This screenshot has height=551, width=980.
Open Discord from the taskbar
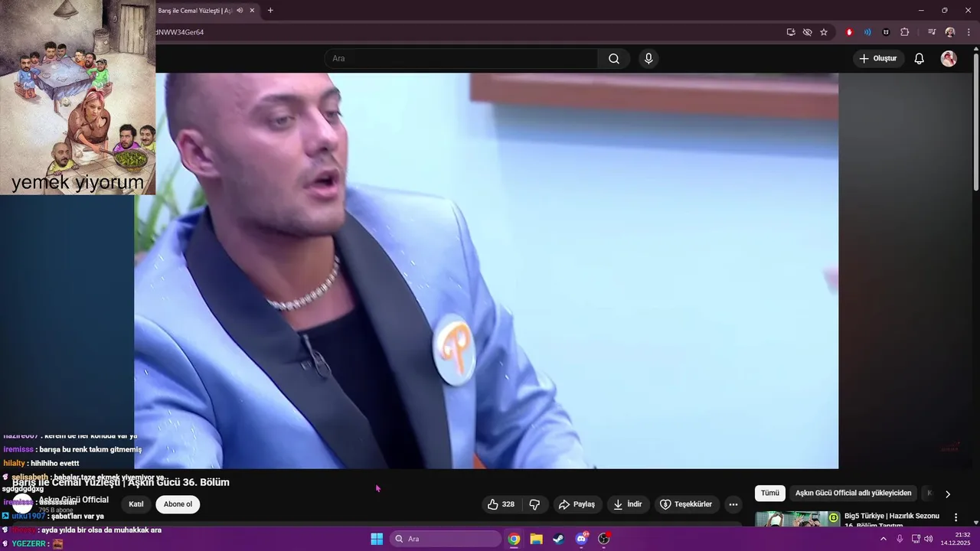[581, 539]
